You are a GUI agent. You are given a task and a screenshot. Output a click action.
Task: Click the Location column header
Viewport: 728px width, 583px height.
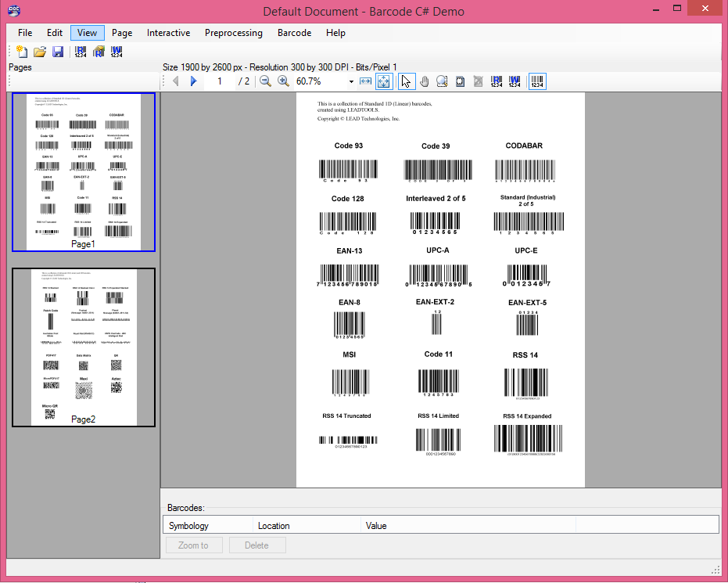[274, 526]
